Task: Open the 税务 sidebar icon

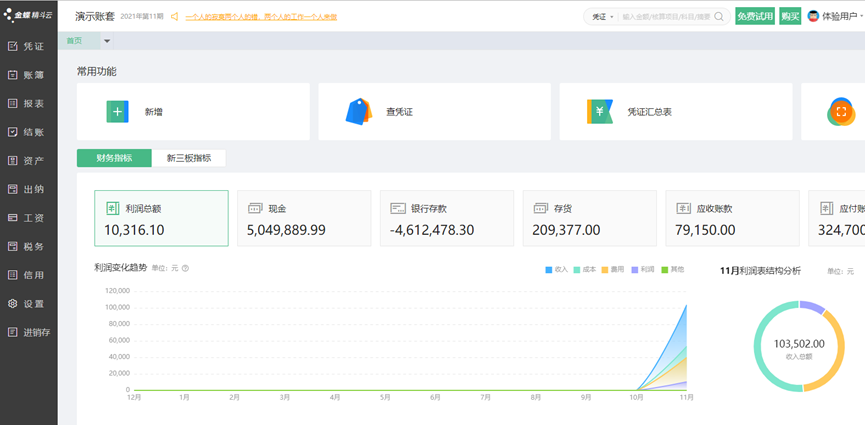Action: point(13,246)
